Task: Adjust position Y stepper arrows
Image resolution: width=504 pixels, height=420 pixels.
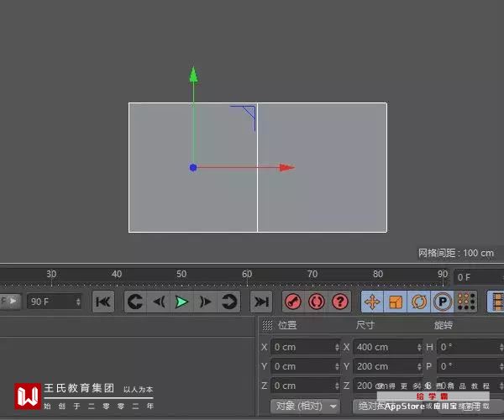Action: coord(337,366)
